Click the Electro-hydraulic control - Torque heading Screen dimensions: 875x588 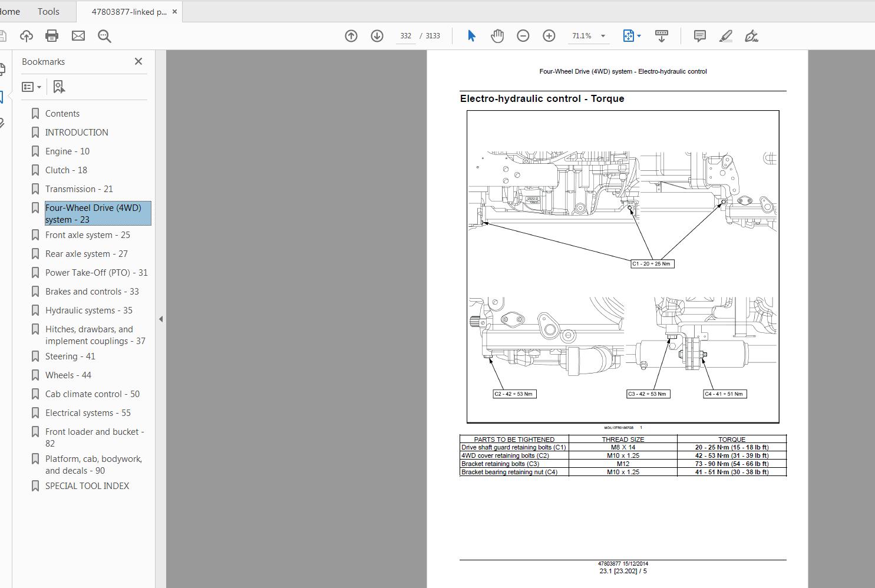coord(542,98)
